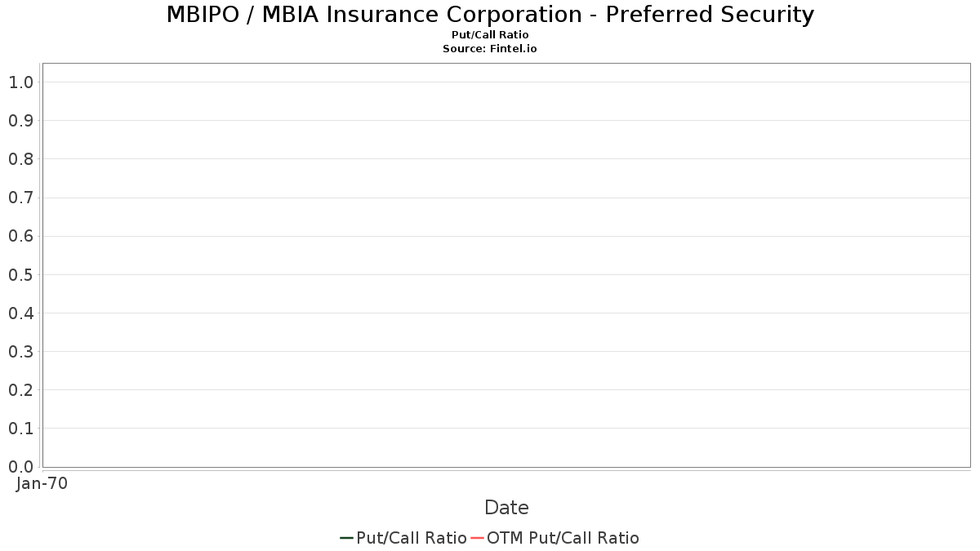Image resolution: width=980 pixels, height=551 pixels.
Task: Select the 0.0 y-axis tick label
Action: coord(20,467)
